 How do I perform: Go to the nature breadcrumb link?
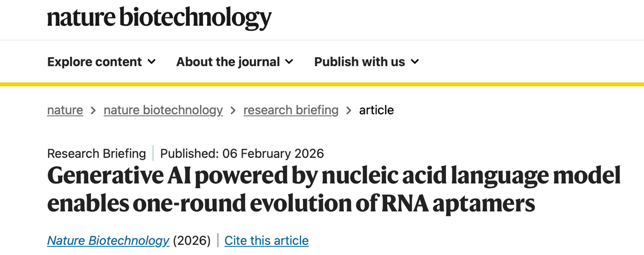click(x=65, y=110)
